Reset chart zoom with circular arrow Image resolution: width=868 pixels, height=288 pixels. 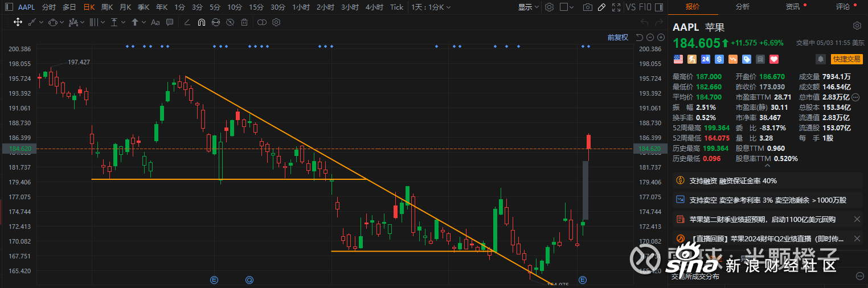pos(640,37)
